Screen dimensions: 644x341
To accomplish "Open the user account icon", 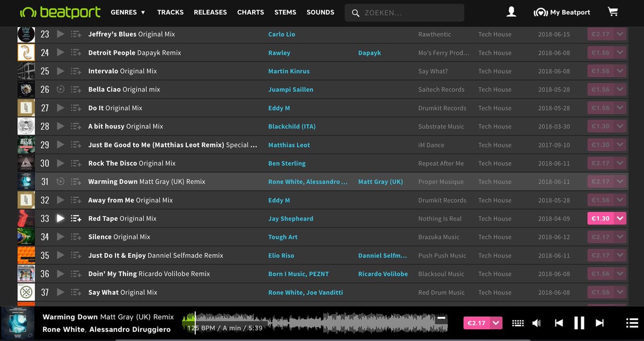I will [511, 12].
